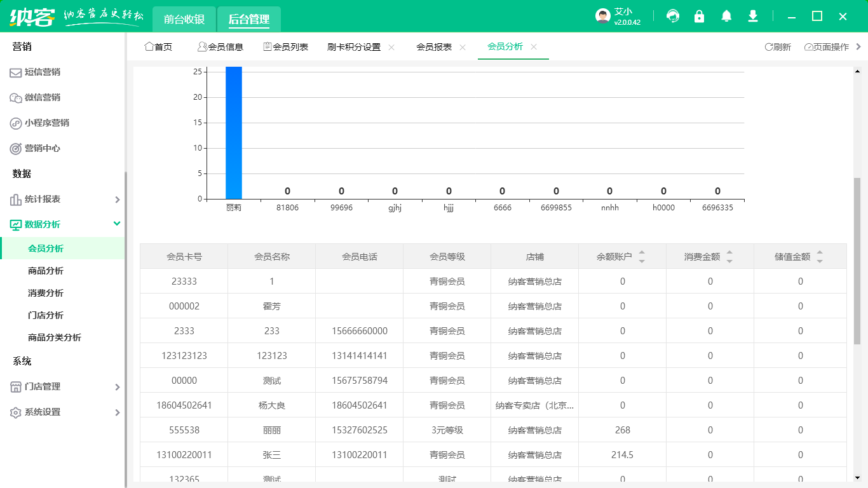The image size is (868, 488).
Task: 打开页面操作选项
Action: (x=825, y=46)
